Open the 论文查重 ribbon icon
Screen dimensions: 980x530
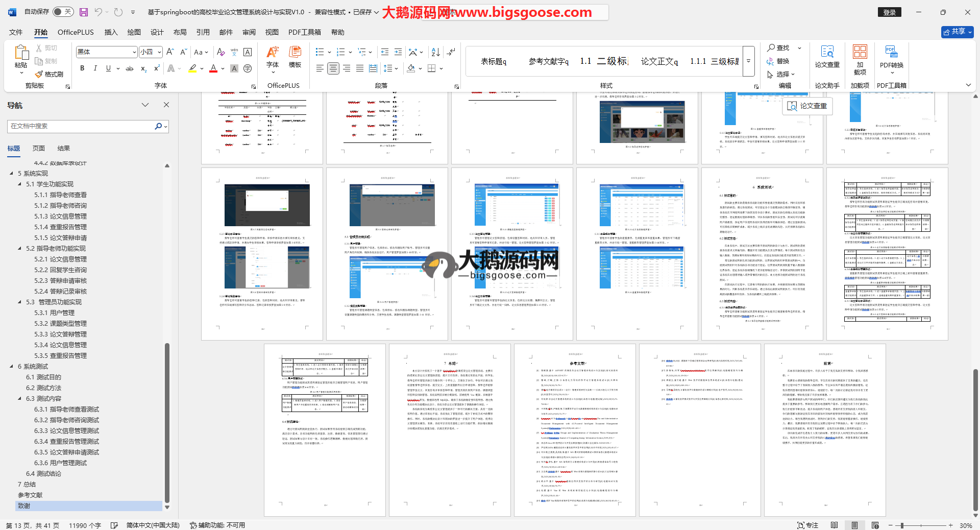827,56
